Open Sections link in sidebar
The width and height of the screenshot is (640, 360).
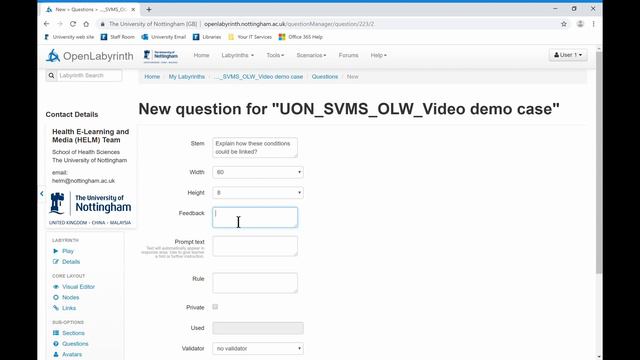[x=73, y=333]
